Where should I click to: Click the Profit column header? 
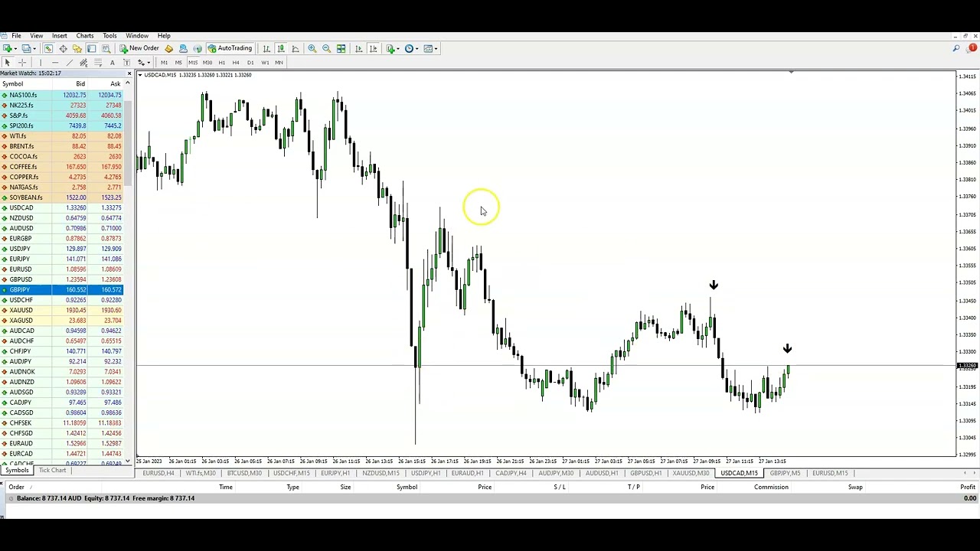[x=968, y=487]
